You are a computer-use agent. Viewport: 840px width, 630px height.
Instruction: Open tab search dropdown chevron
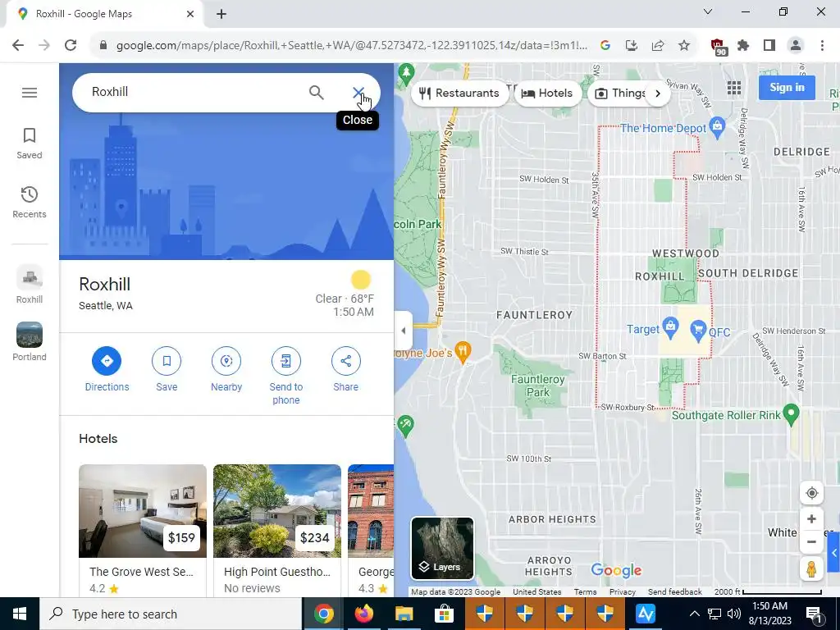click(x=708, y=11)
